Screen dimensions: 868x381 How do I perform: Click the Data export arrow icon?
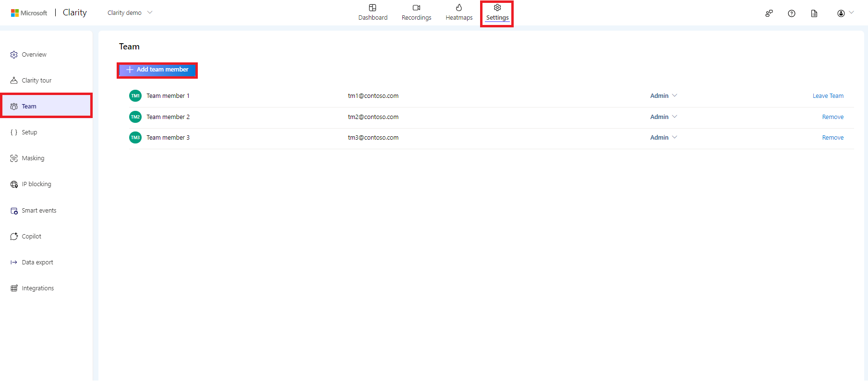pyautogui.click(x=14, y=262)
